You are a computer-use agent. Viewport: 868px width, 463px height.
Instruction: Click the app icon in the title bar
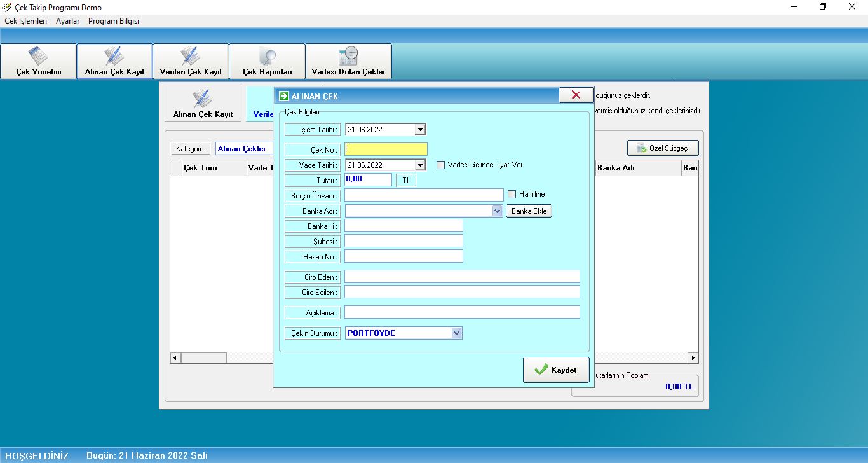click(7, 7)
